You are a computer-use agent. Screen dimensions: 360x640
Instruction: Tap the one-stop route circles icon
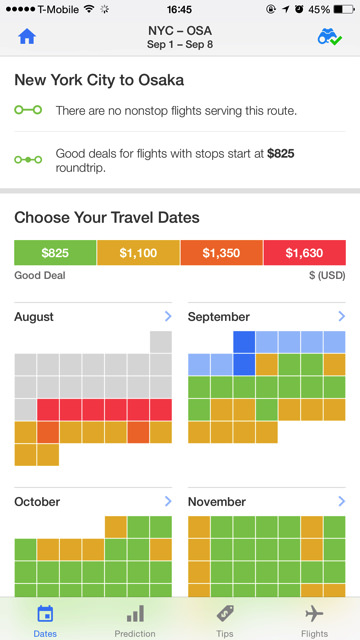(x=28, y=160)
